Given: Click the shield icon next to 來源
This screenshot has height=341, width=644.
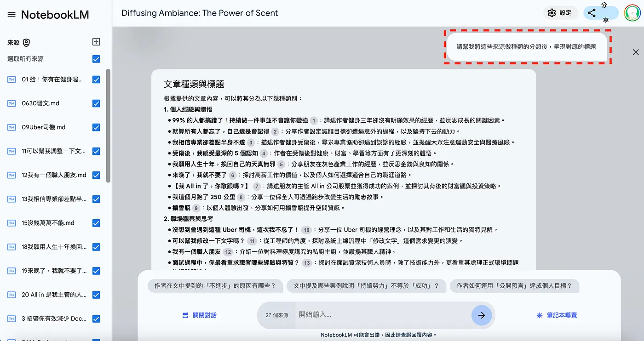Looking at the screenshot, I should tap(26, 43).
